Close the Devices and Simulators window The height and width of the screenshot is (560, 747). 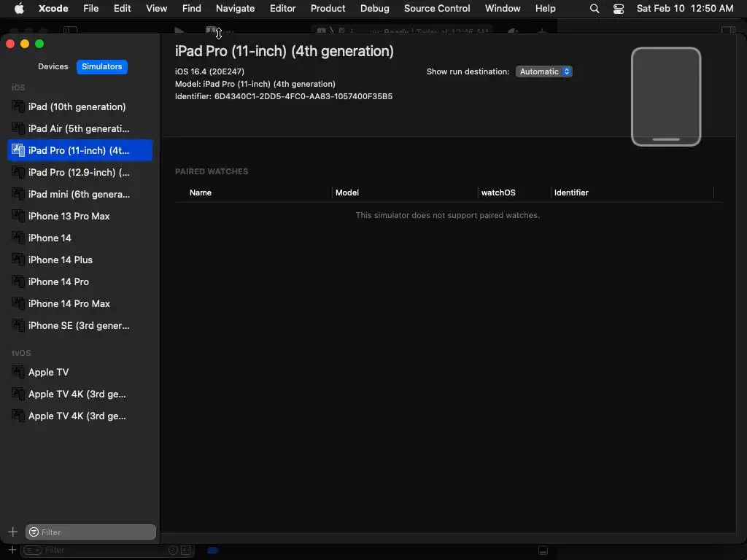pyautogui.click(x=10, y=44)
